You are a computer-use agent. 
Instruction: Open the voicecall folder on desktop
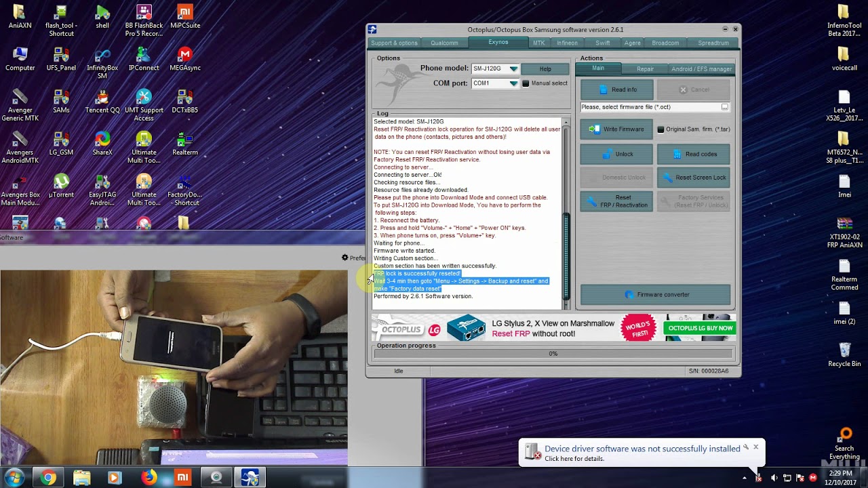(844, 60)
